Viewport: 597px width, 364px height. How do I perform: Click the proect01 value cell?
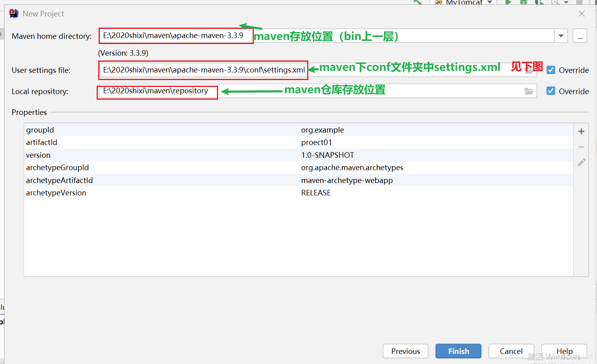click(316, 142)
